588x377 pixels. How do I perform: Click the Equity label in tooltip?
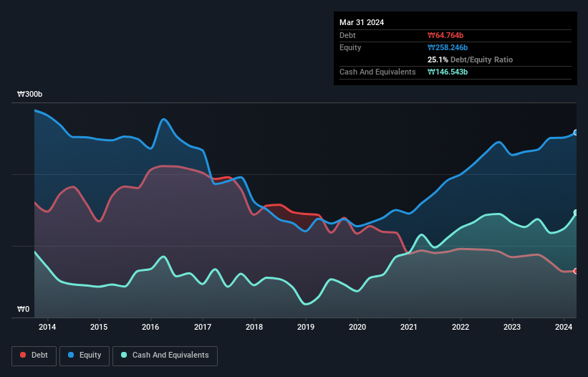coord(350,47)
